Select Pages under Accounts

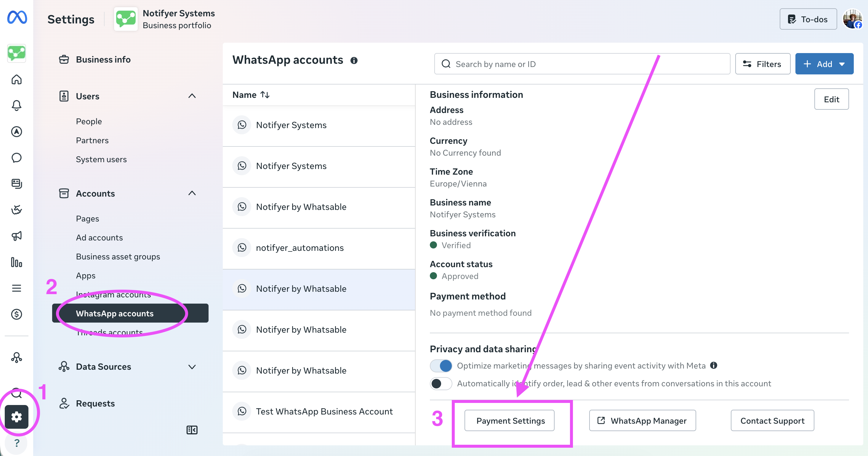[88, 219]
